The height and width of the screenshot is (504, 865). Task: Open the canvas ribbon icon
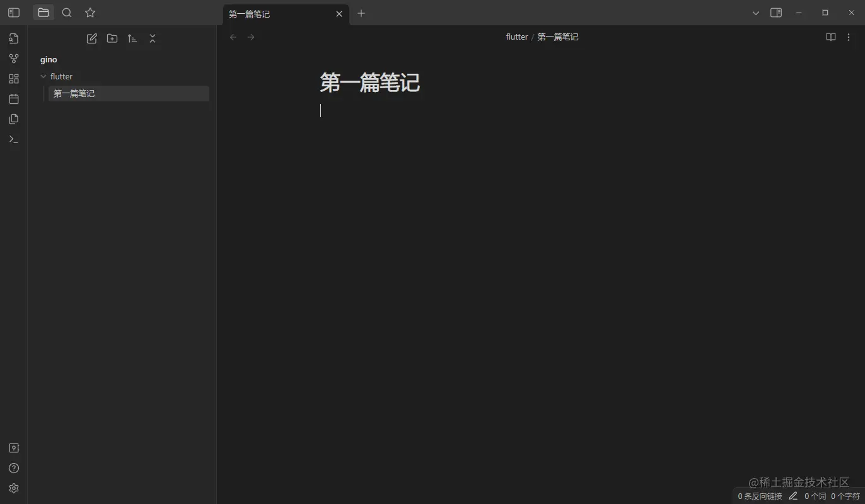pyautogui.click(x=14, y=79)
